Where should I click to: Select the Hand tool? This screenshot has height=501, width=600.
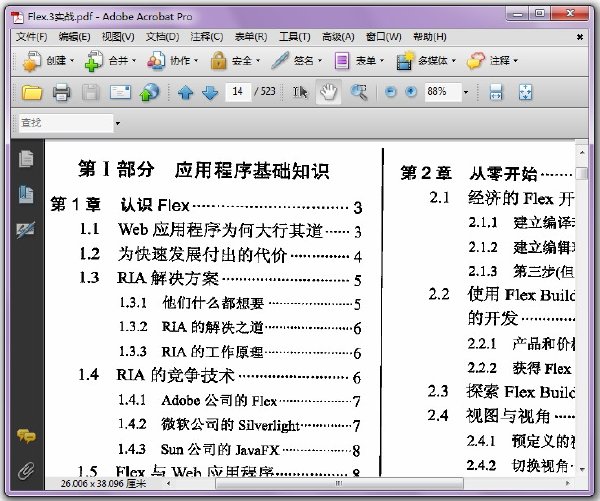[x=328, y=92]
